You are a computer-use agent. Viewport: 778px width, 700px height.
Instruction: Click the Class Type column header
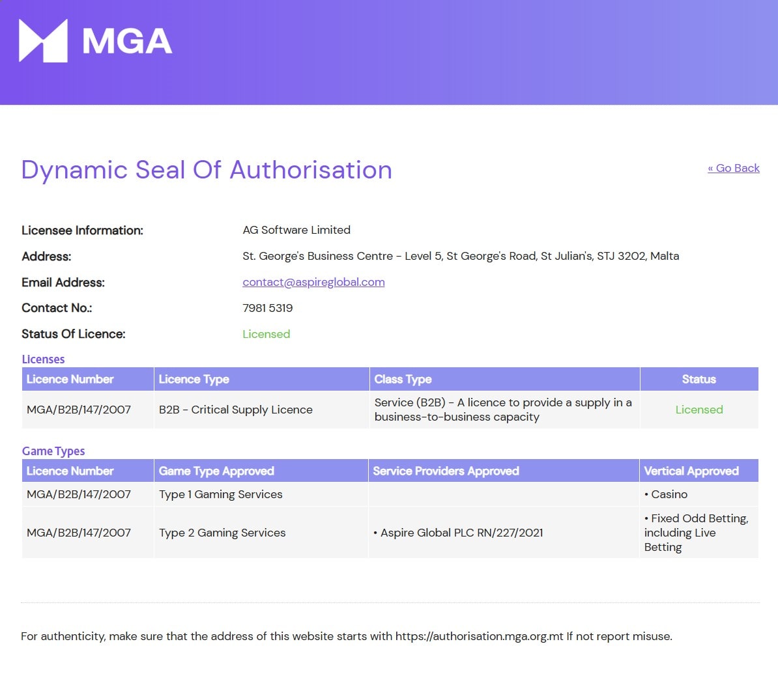click(403, 379)
